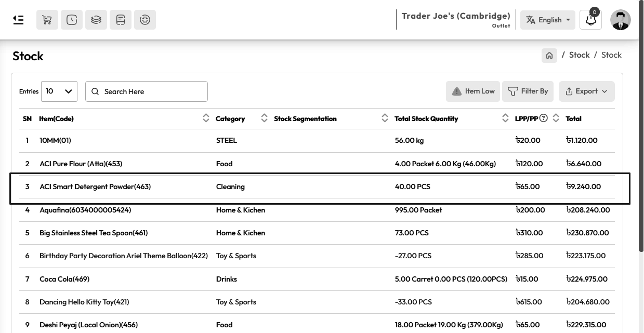Screen dimensions: 644x333
Task: Click the Total column header
Action: (x=574, y=118)
